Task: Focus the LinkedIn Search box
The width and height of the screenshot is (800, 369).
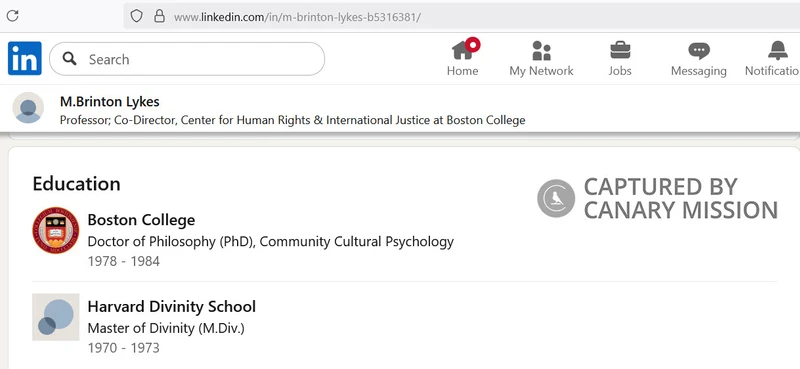Action: coord(187,59)
